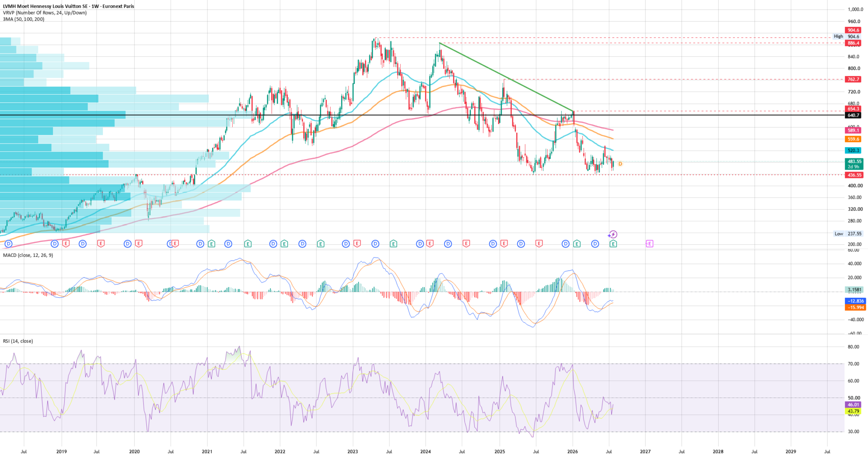Image resolution: width=868 pixels, height=457 pixels.
Task: Click the green 483.55 current price label
Action: point(854,164)
